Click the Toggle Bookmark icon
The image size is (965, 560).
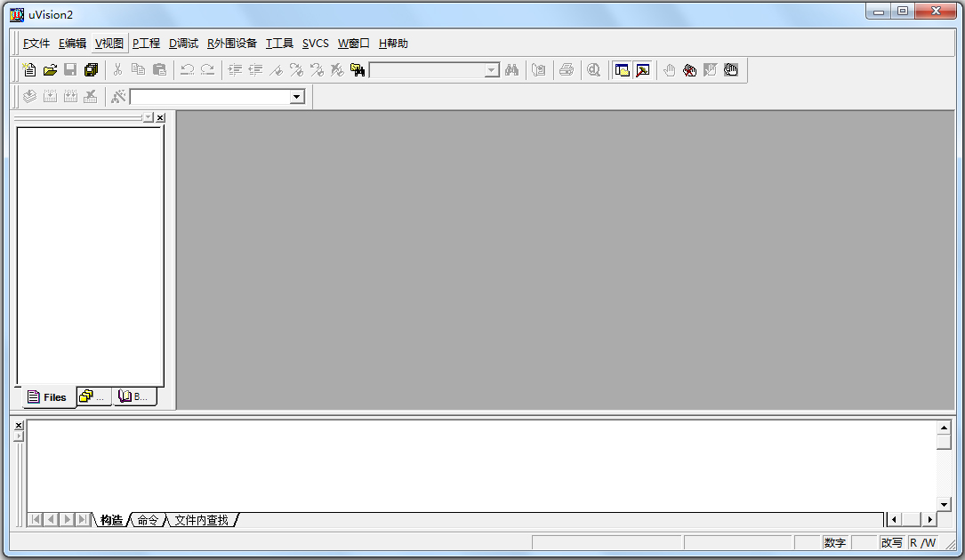(x=277, y=70)
